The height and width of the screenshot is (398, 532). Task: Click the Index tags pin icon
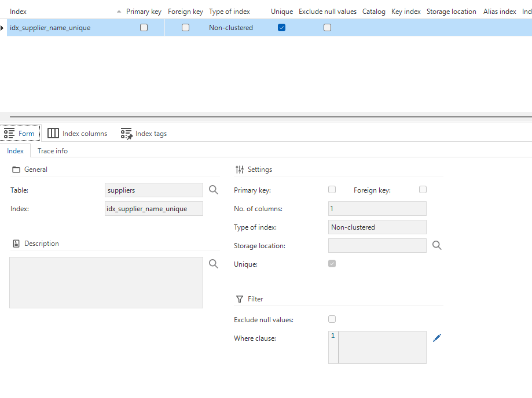click(127, 134)
